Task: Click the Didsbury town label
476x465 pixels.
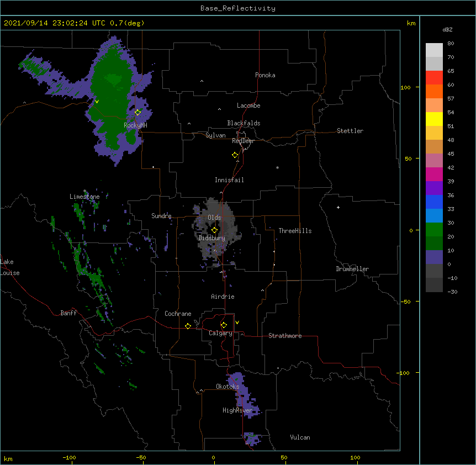Action: coord(211,238)
